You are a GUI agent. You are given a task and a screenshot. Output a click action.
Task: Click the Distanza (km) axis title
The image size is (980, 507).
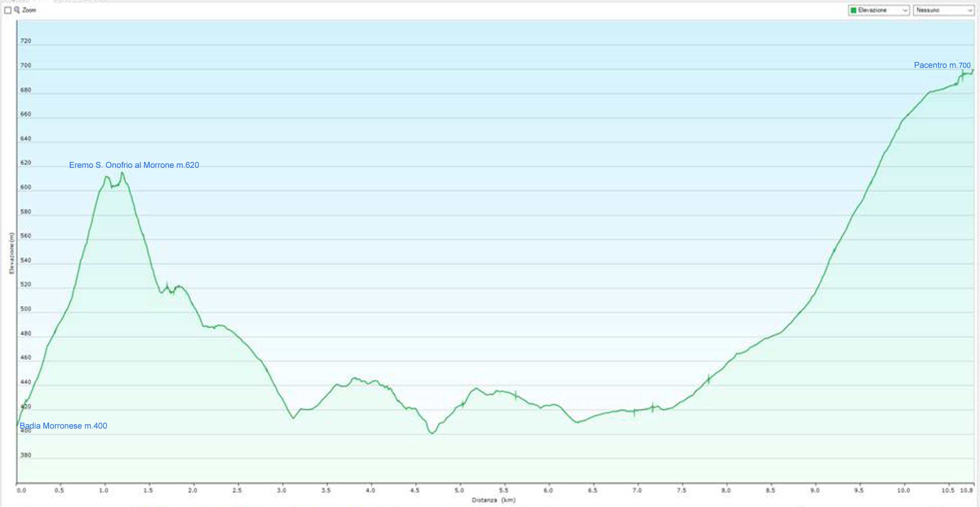(493, 500)
